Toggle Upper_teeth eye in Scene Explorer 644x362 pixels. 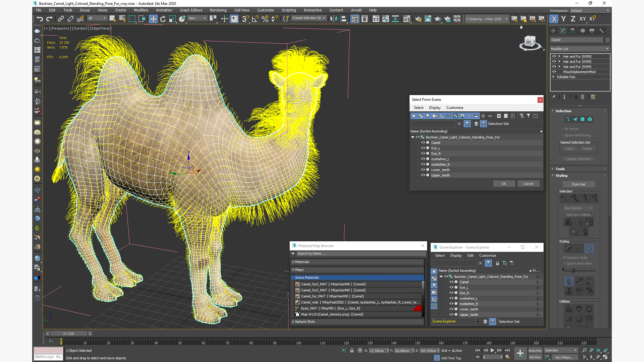coord(451,314)
